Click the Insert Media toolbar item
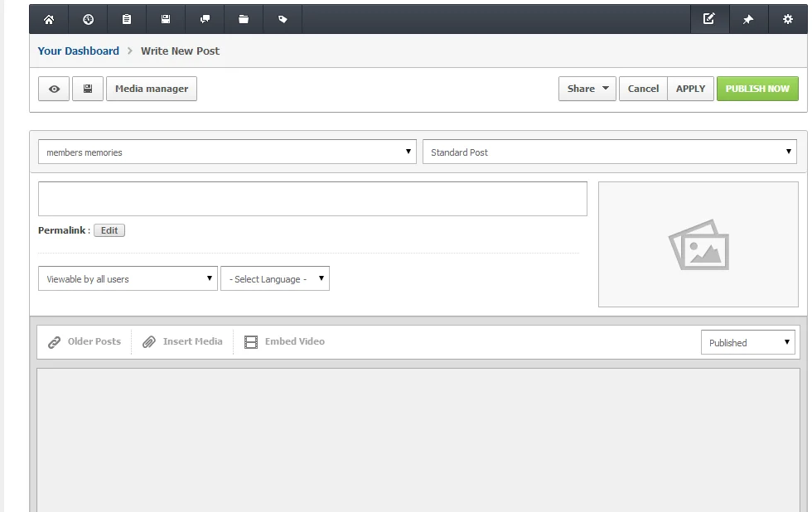The height and width of the screenshot is (512, 812). [x=182, y=341]
